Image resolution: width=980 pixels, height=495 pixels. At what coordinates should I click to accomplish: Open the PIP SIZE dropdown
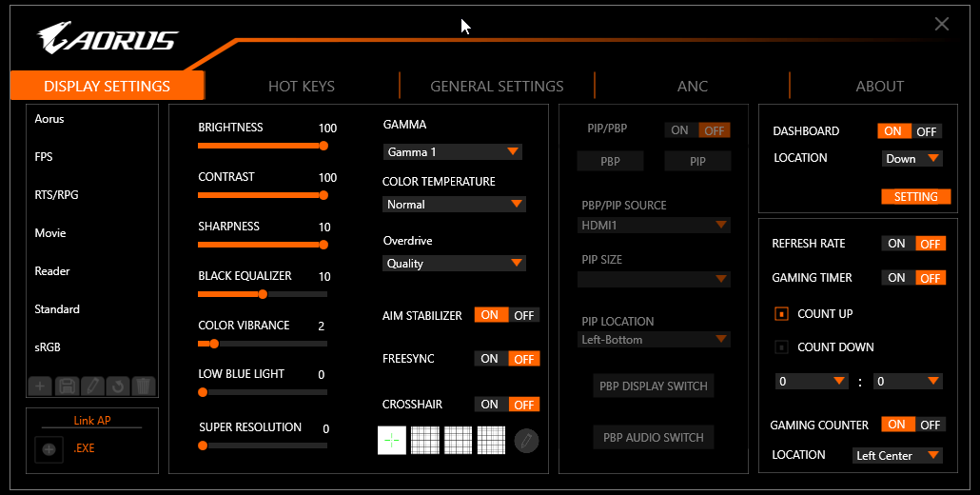[654, 279]
